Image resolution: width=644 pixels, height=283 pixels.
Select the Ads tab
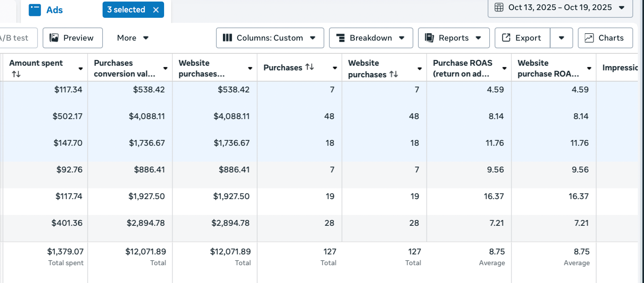[x=54, y=10]
